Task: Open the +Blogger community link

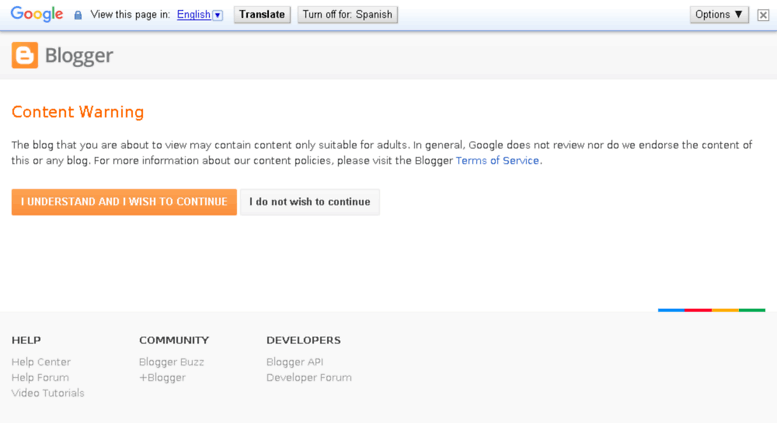Action: click(x=162, y=377)
